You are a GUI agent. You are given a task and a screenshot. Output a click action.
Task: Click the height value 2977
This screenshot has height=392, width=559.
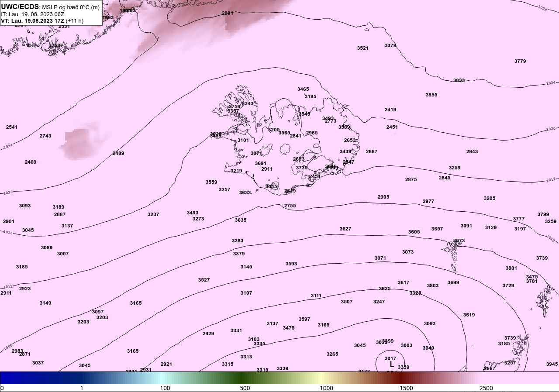point(428,201)
